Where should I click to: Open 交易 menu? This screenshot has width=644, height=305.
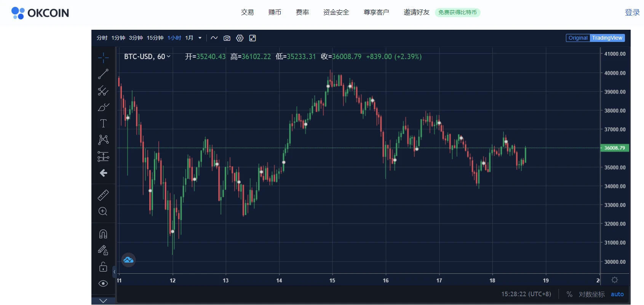(x=247, y=12)
